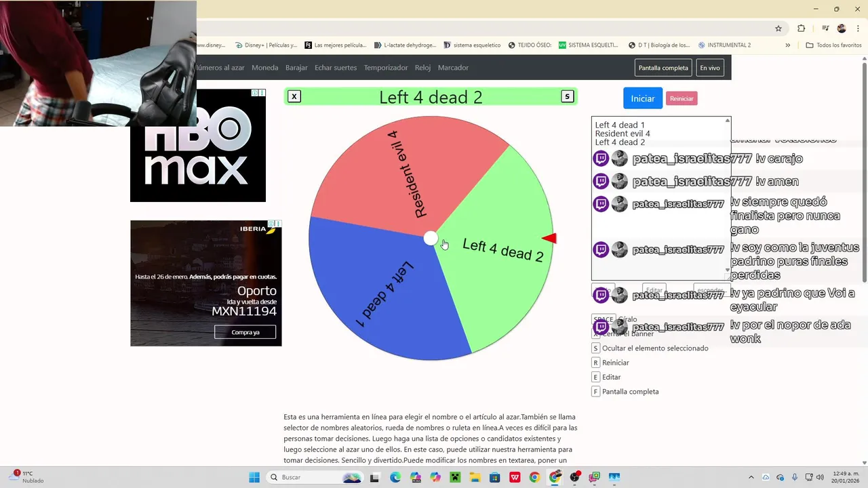
Task: Click the HBO Max advertisement
Action: click(198, 145)
